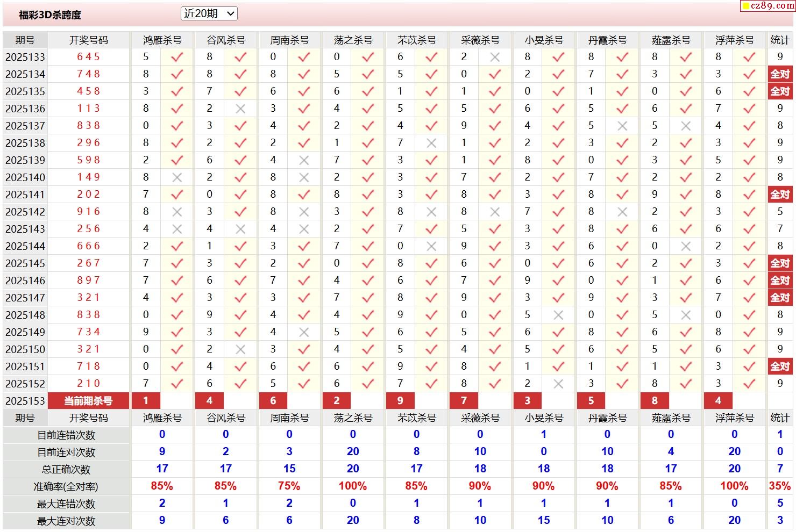The height and width of the screenshot is (532, 796).
Task: Click the X mark under 周南杀号 in row 2025149
Action: (x=304, y=332)
